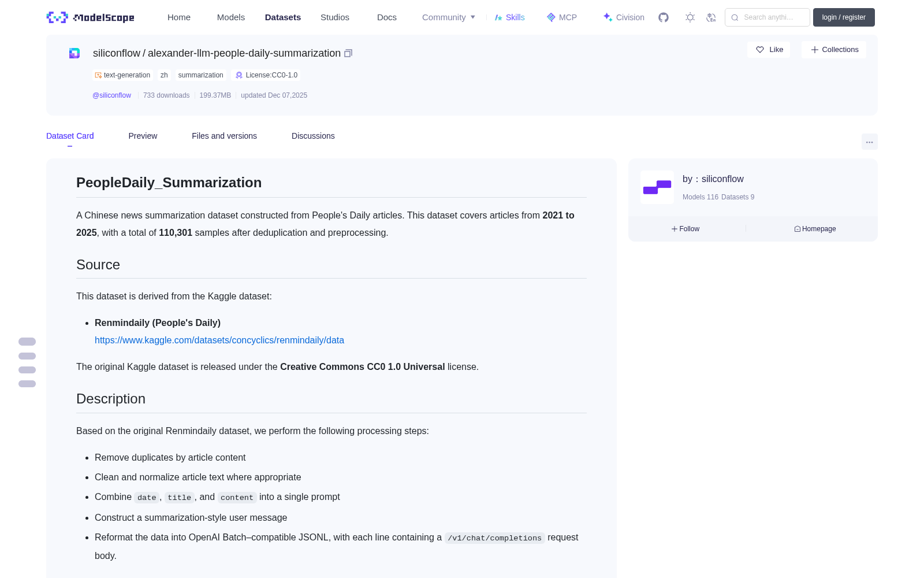The width and height of the screenshot is (924, 578).
Task: Click the 'by : siliconflow' author name
Action: click(713, 179)
